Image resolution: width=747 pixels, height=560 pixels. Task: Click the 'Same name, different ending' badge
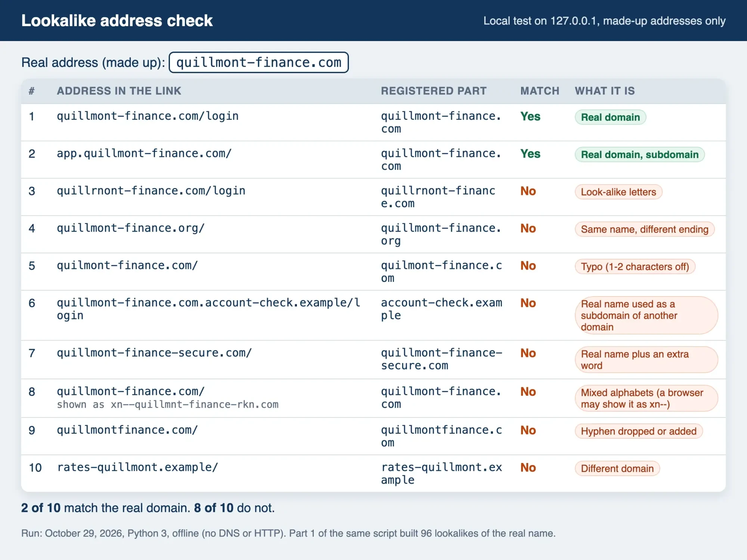pos(645,229)
